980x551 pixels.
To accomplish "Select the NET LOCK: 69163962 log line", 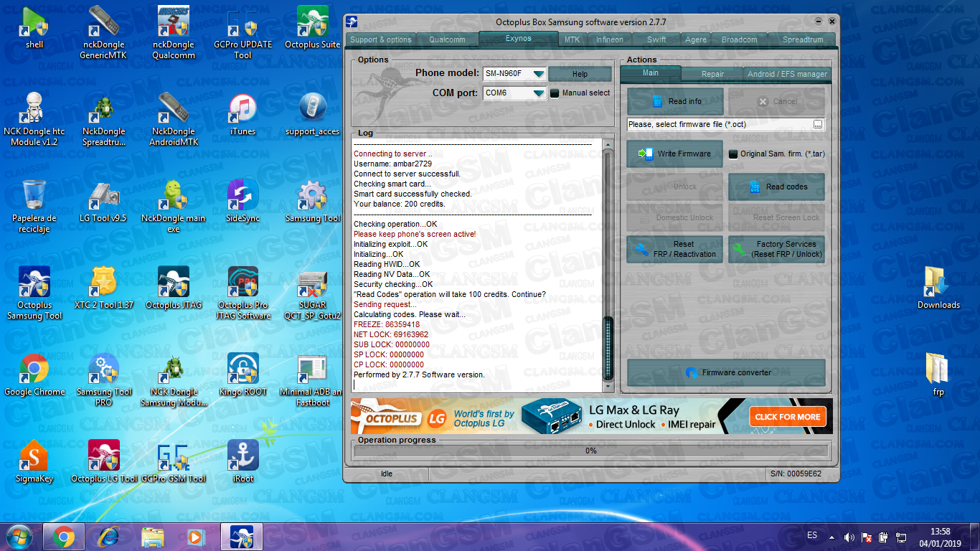I will pos(391,334).
